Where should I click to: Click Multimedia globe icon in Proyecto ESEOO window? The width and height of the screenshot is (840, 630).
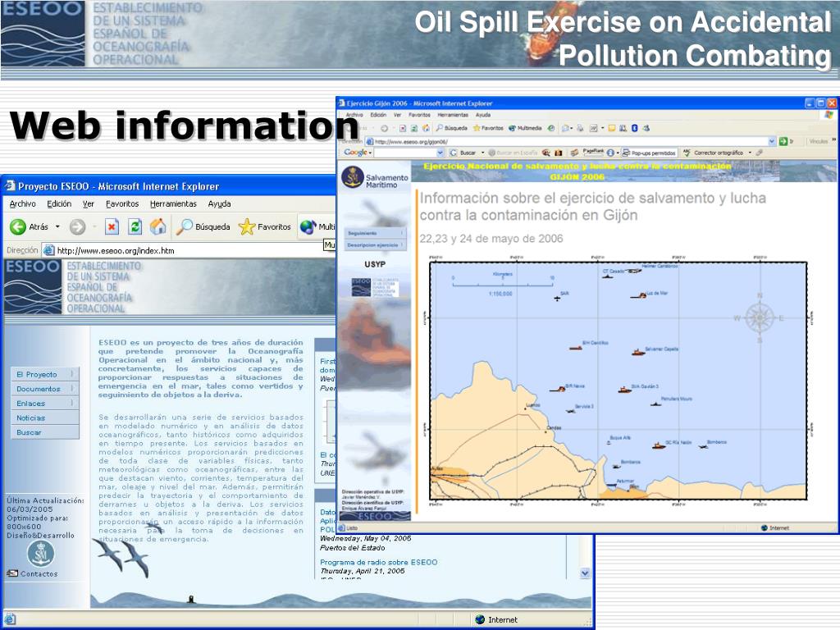click(308, 227)
